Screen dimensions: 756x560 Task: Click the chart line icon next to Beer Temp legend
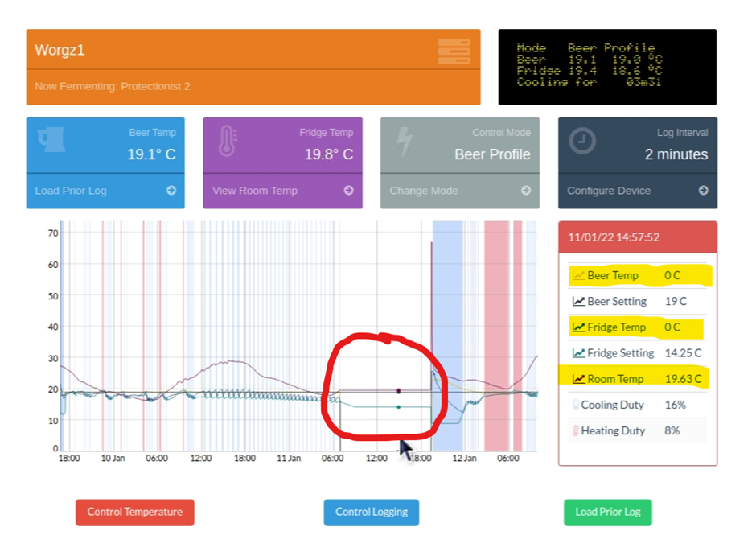tap(578, 275)
